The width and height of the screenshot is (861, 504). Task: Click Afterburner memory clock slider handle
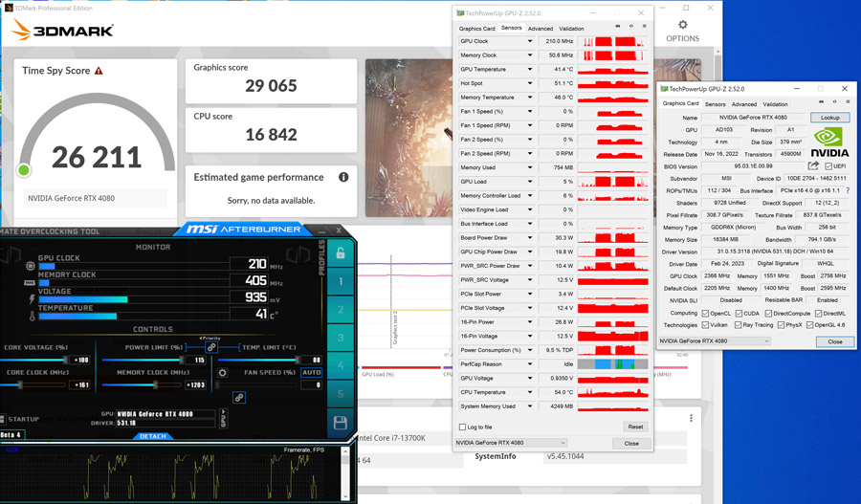(x=155, y=384)
